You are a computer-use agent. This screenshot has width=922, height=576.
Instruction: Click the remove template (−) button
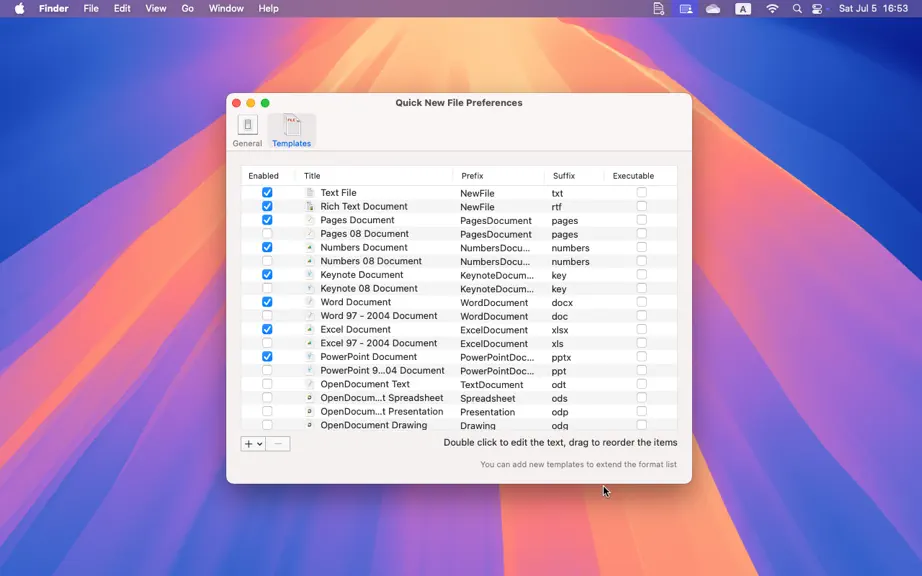[278, 444]
